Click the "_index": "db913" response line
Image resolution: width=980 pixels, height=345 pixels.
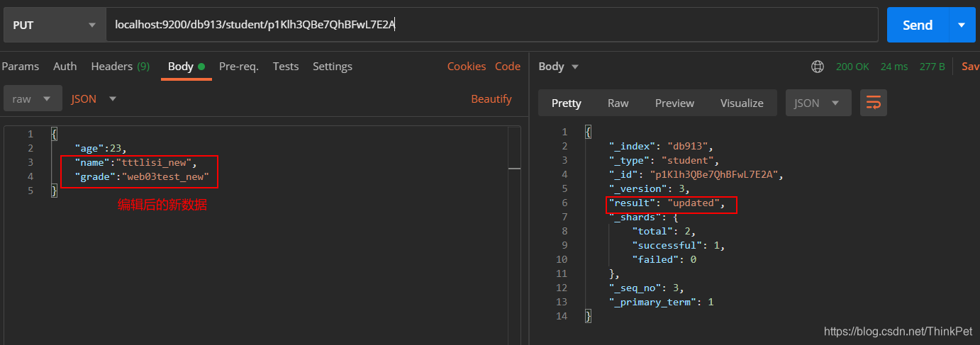pos(662,146)
